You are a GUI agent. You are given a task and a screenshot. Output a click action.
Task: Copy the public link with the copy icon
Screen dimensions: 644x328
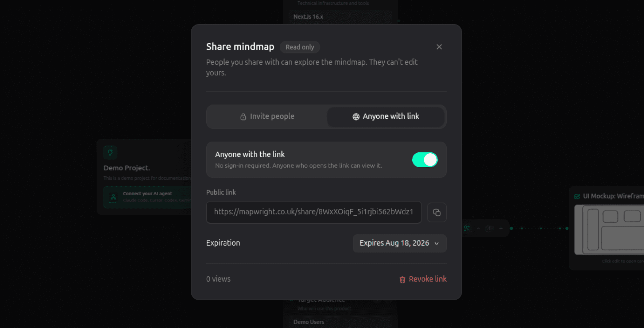437,212
